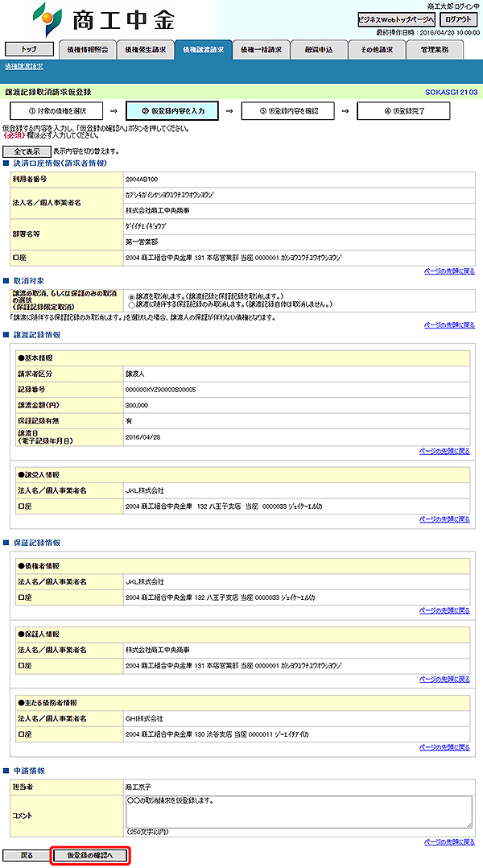
Task: Click ページの先頭に戻る below 申請情報 section
Action: pos(449,842)
